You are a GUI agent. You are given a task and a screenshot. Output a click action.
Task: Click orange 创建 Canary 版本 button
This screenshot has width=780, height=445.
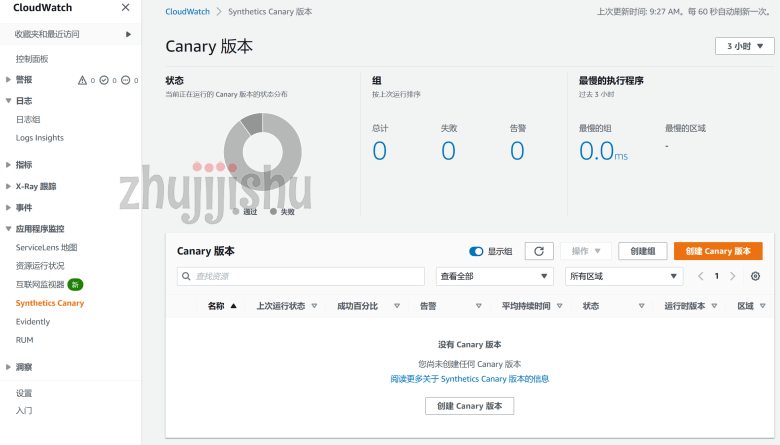(718, 251)
